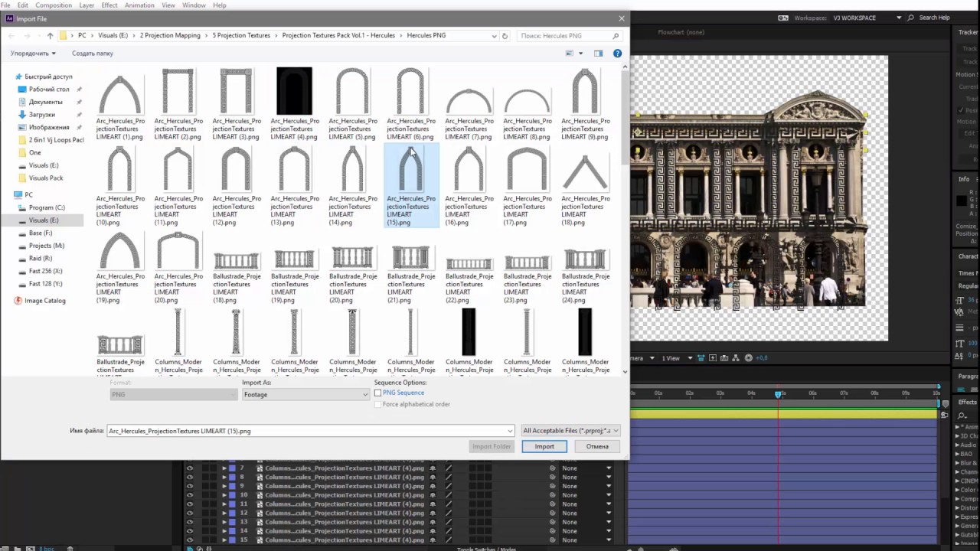
Task: Open the Timeline button icon in viewer
Action: click(724, 358)
